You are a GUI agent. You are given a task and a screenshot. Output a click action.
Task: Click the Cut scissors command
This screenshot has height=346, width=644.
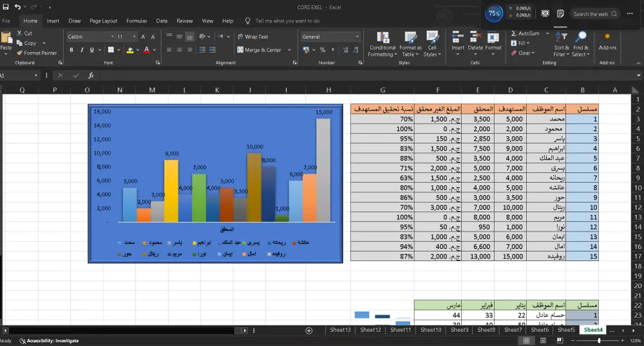(24, 33)
